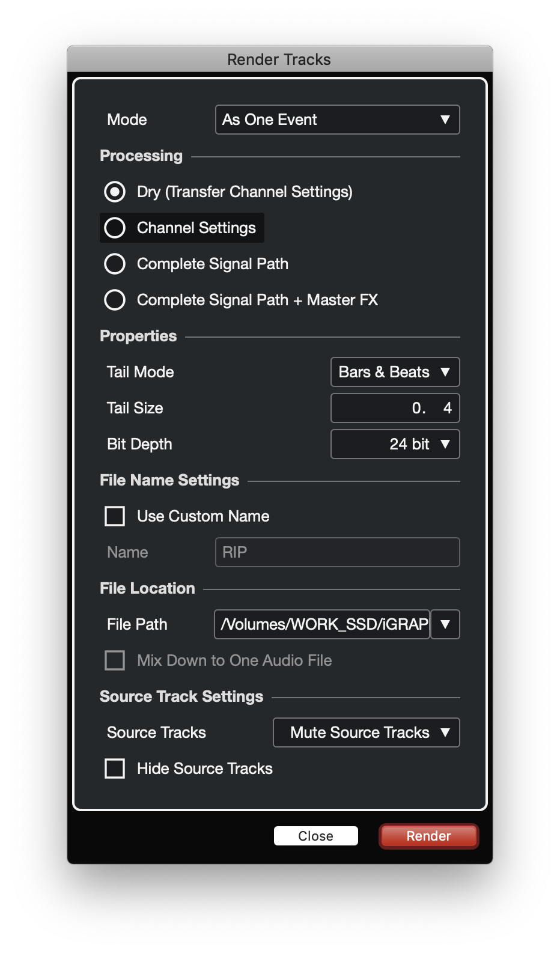Click the File Path text field
This screenshot has height=953, width=560.
[322, 624]
